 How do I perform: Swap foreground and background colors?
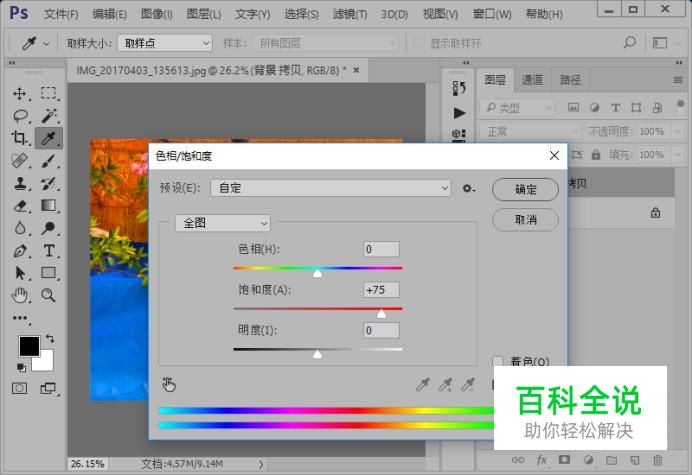click(50, 339)
